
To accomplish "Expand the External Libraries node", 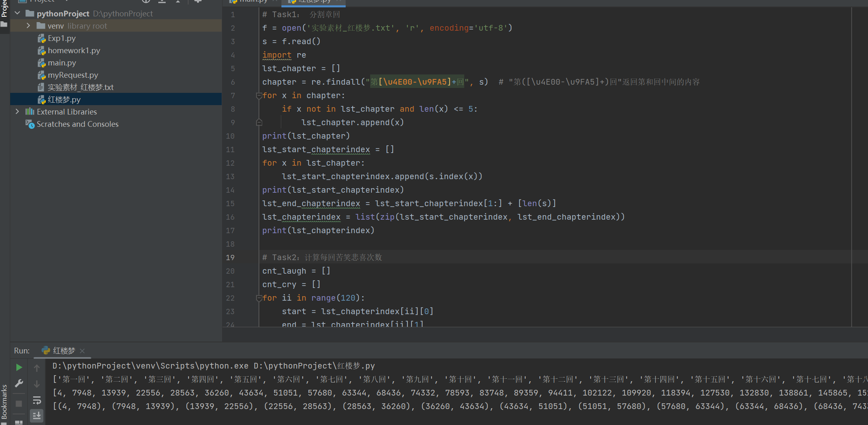I will pos(17,112).
